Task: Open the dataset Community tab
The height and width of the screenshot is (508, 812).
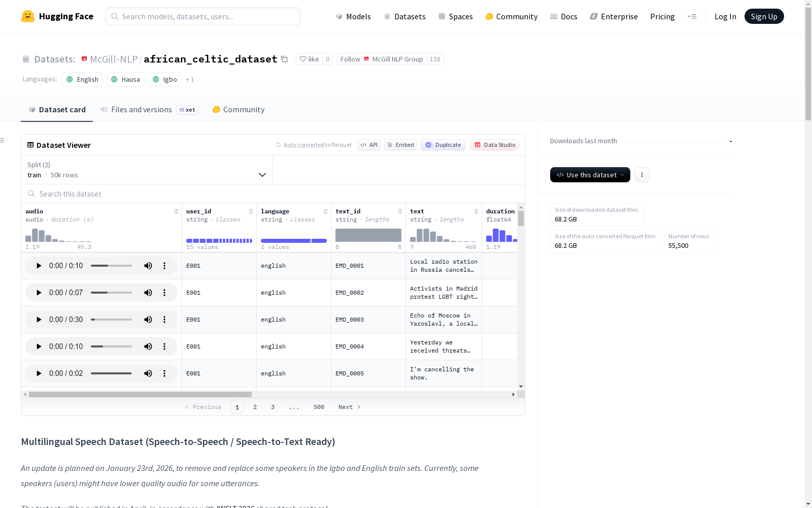Action: 239,110
